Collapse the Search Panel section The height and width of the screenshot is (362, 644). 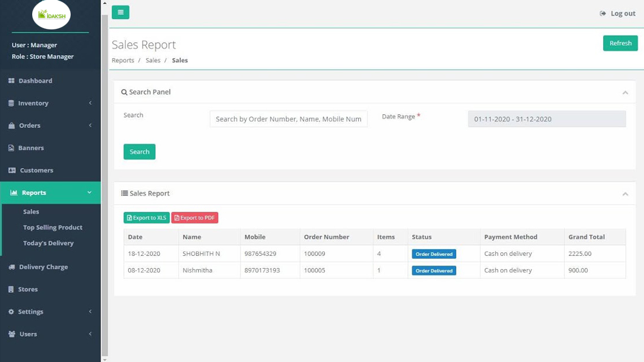625,93
